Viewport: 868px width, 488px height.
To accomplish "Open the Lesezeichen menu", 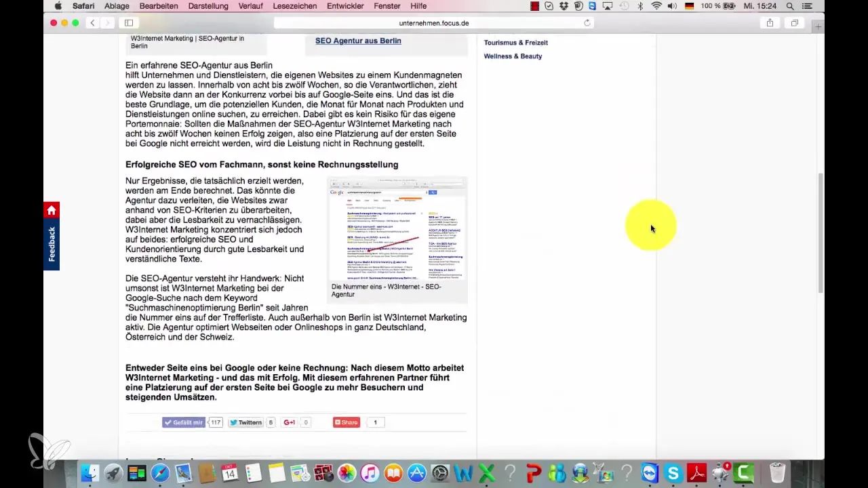I will pos(296,6).
